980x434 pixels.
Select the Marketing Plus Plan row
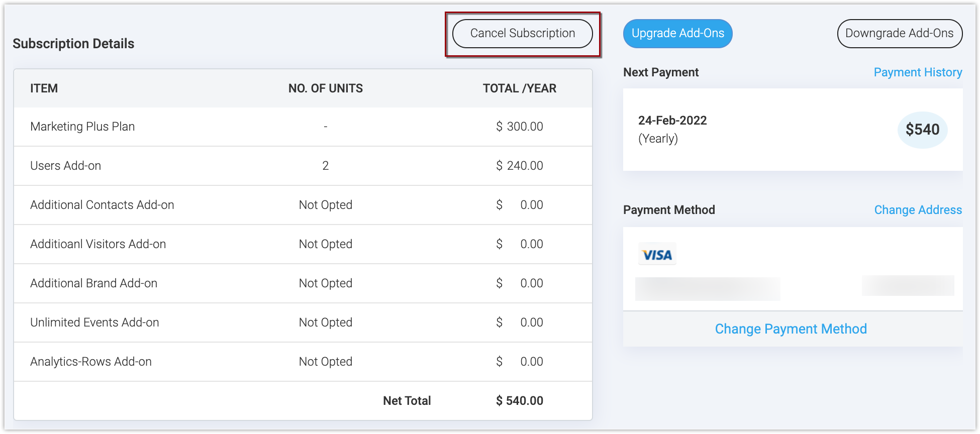point(82,127)
